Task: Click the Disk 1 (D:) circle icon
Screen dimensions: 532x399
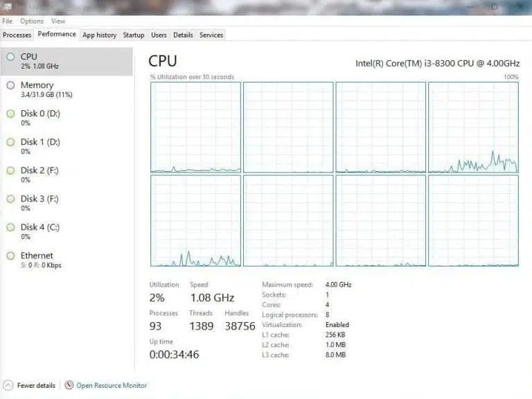Action: click(x=11, y=142)
